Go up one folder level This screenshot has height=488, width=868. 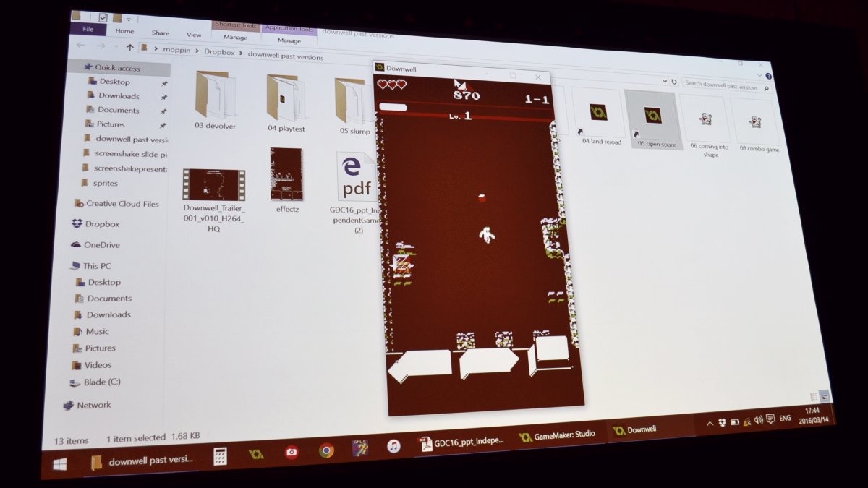[130, 48]
